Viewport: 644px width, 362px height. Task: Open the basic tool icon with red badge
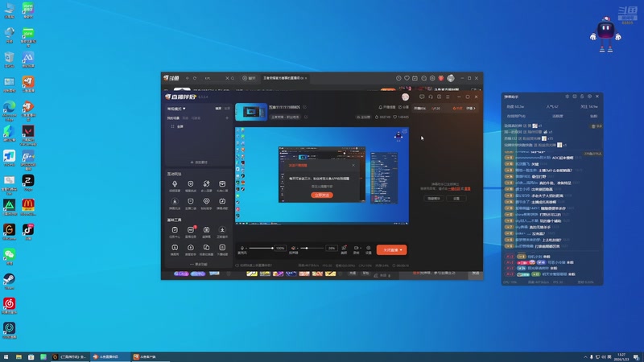click(191, 230)
